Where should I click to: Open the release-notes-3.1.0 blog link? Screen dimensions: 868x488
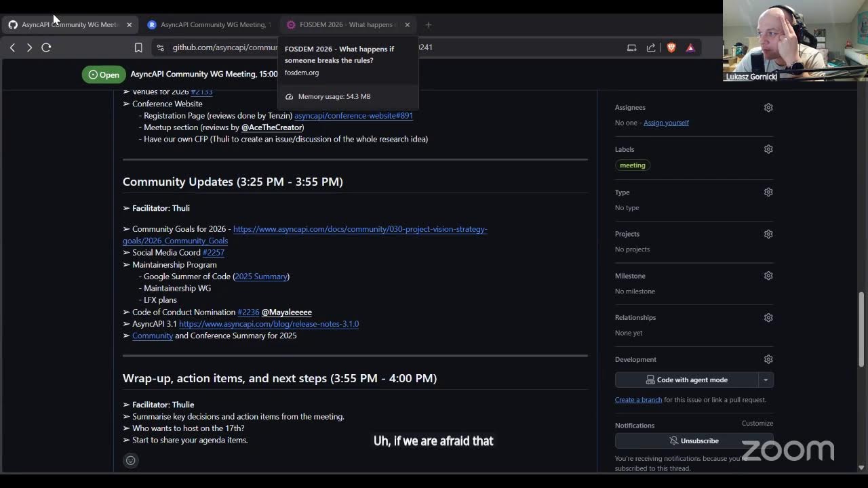tap(269, 324)
